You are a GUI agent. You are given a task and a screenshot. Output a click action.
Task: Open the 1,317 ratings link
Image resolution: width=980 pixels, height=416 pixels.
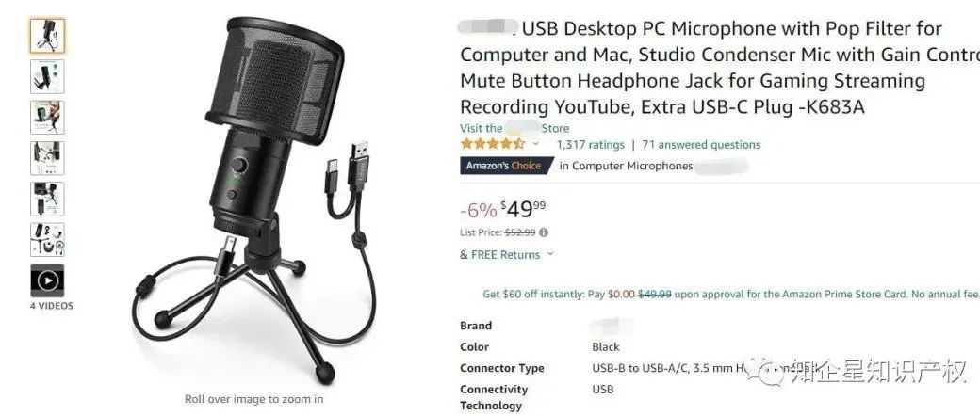point(591,145)
